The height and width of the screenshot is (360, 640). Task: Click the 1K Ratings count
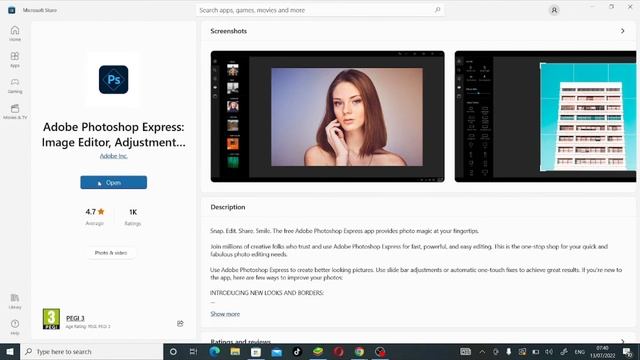click(x=133, y=216)
